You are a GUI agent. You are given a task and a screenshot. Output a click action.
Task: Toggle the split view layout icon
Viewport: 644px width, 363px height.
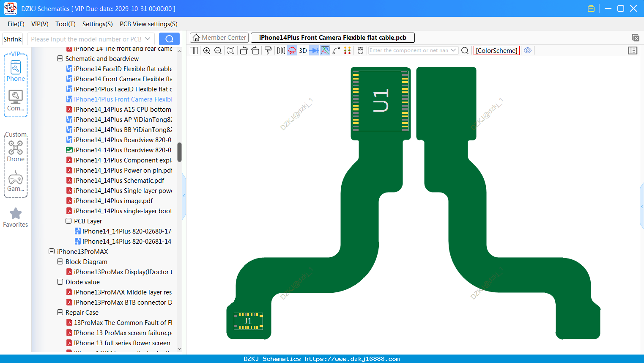(194, 50)
